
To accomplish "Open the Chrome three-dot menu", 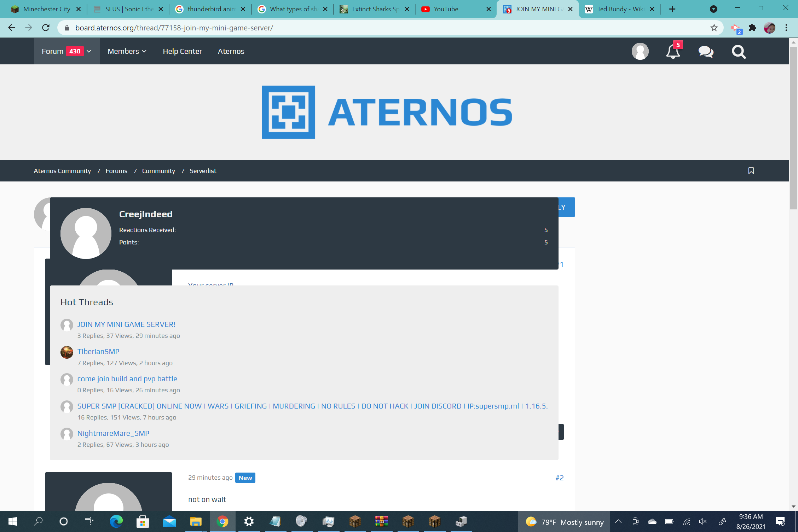I will (x=786, y=28).
